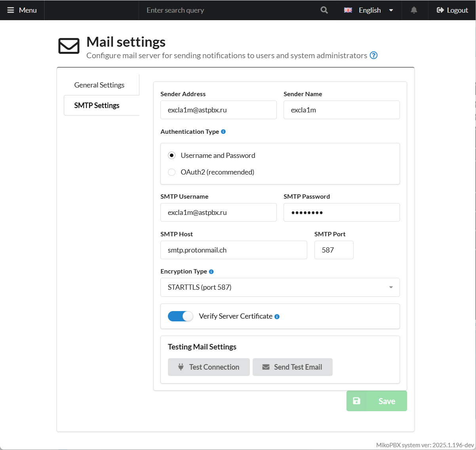Toggle Verify Server Certificate switch

(x=180, y=316)
